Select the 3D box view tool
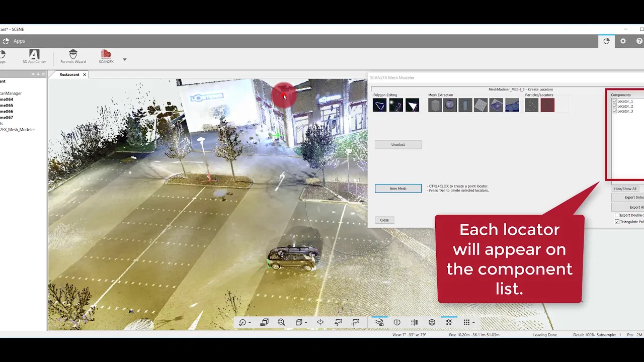 tap(299, 322)
